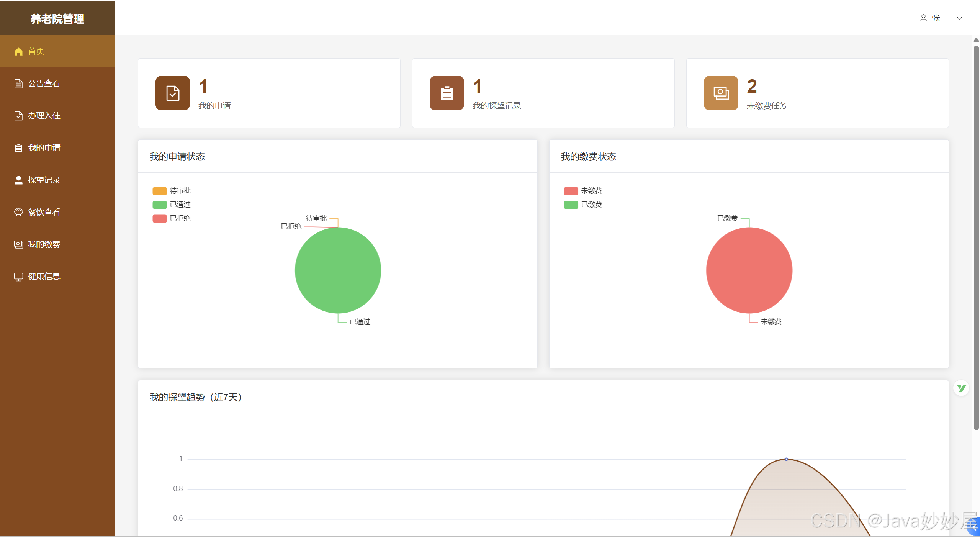Click the tan 未缴费任务 card icon
Viewport: 980px width, 537px height.
(x=721, y=93)
